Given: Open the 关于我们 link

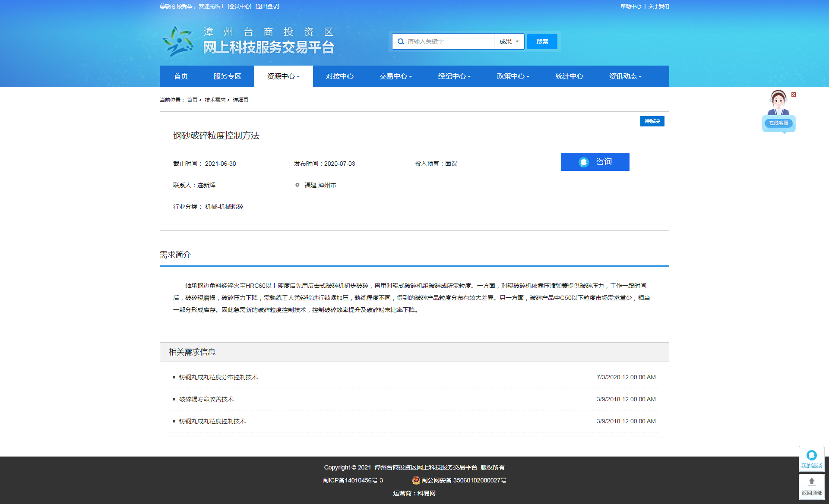Looking at the screenshot, I should 659,6.
